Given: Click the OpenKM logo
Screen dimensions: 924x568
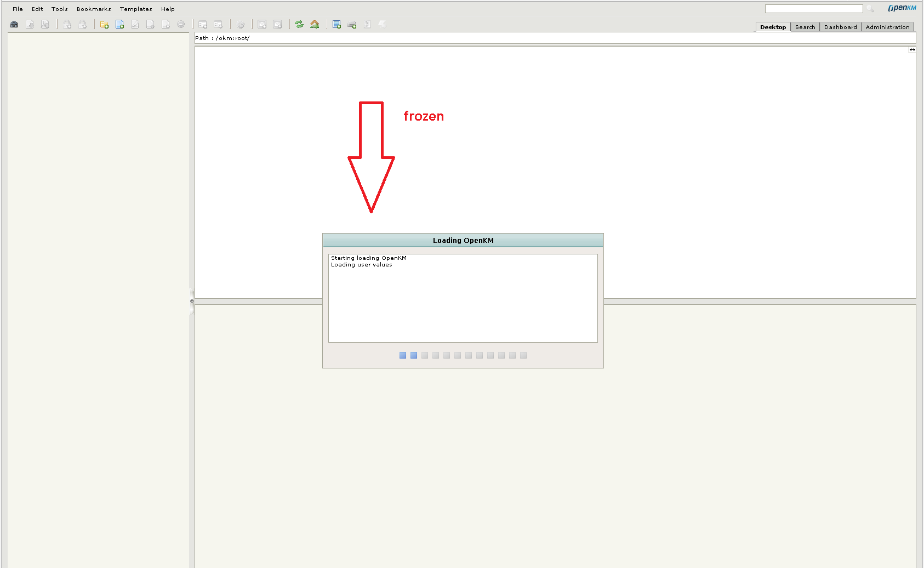Looking at the screenshot, I should 901,8.
